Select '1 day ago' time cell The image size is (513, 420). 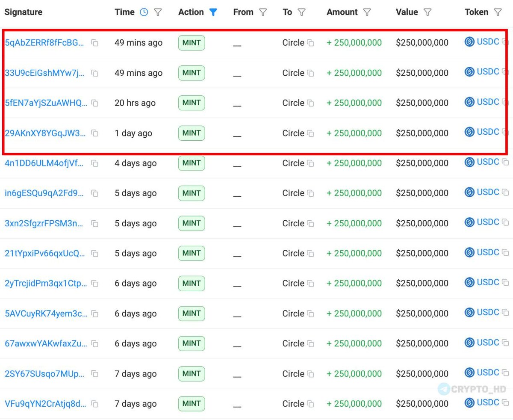point(133,133)
